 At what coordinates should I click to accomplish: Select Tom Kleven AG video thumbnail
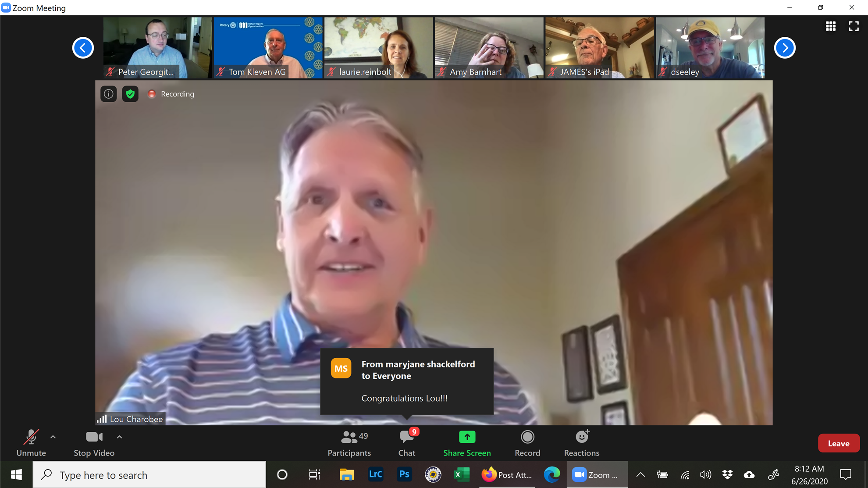(268, 47)
